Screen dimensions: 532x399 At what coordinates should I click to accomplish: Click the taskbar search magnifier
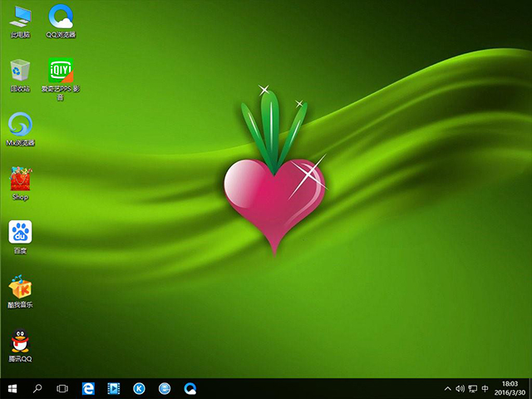pos(37,388)
